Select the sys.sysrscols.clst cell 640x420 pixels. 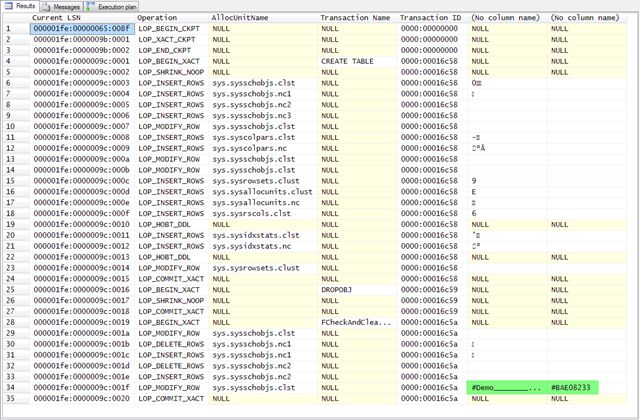(263, 213)
